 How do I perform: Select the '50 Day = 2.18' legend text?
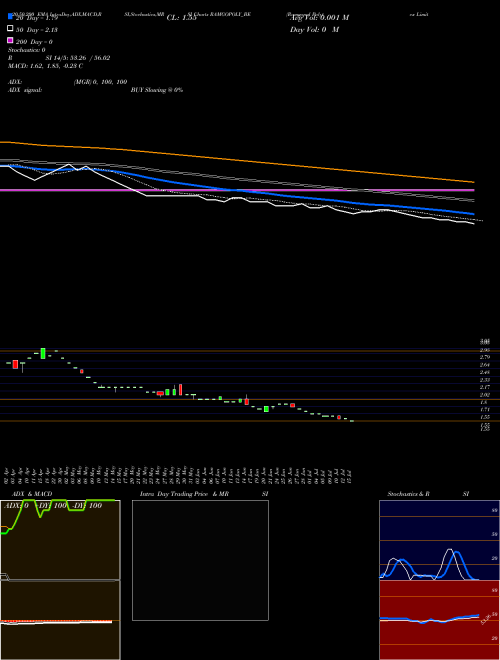(x=37, y=30)
